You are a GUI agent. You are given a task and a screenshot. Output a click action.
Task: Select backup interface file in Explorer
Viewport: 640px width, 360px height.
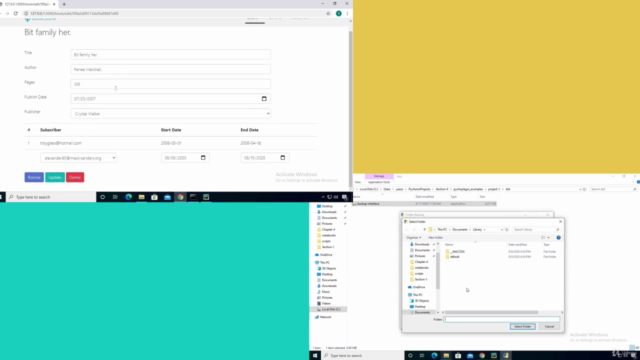pos(424,204)
